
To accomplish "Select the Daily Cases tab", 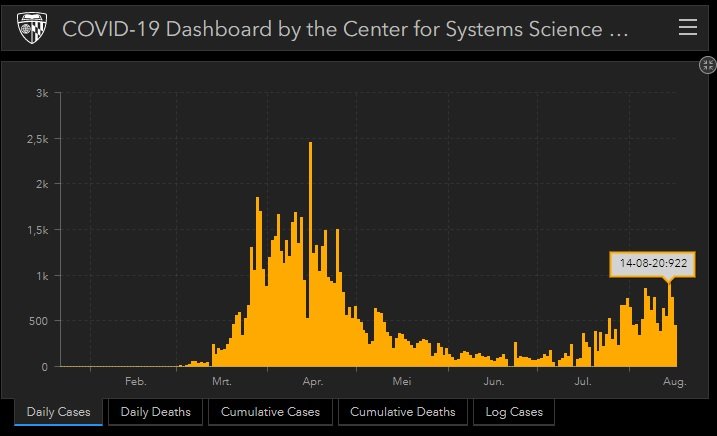I will tap(58, 412).
